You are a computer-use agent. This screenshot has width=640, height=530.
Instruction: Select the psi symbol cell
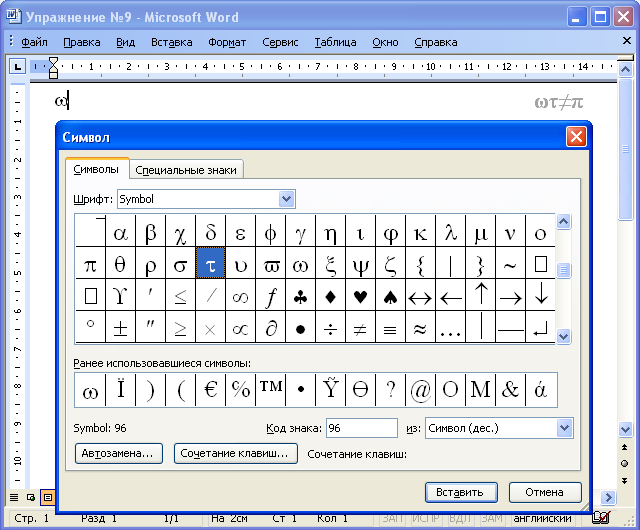[360, 263]
